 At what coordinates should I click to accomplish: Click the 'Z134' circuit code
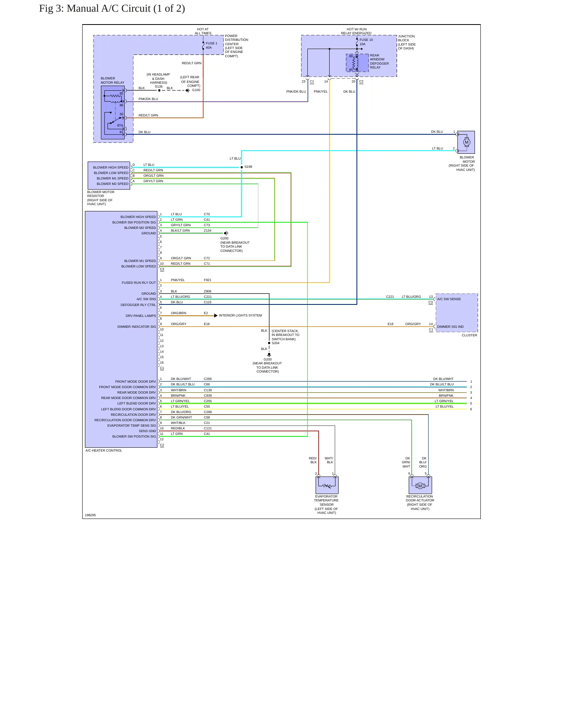[x=207, y=230]
